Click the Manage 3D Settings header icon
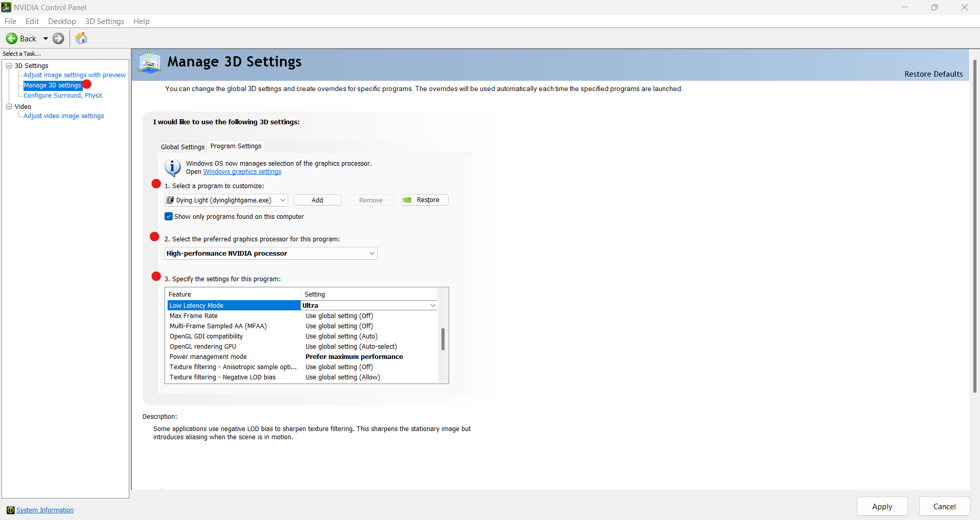Viewport: 980px width, 520px height. tap(150, 62)
